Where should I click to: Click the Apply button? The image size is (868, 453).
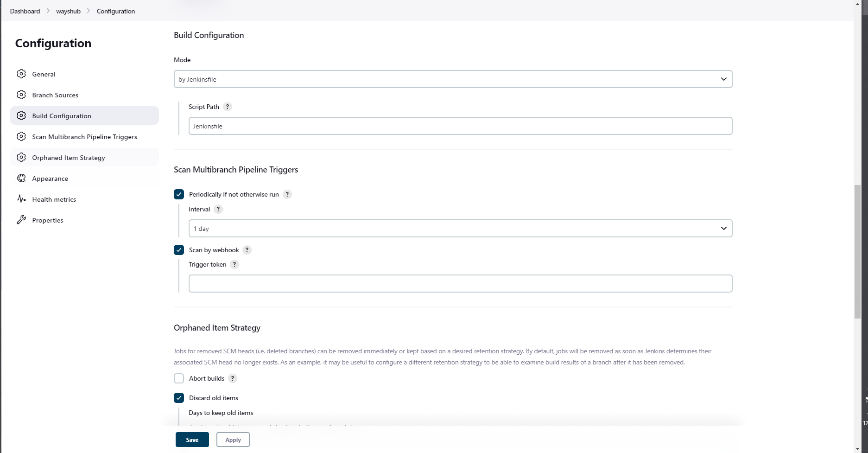(x=233, y=440)
